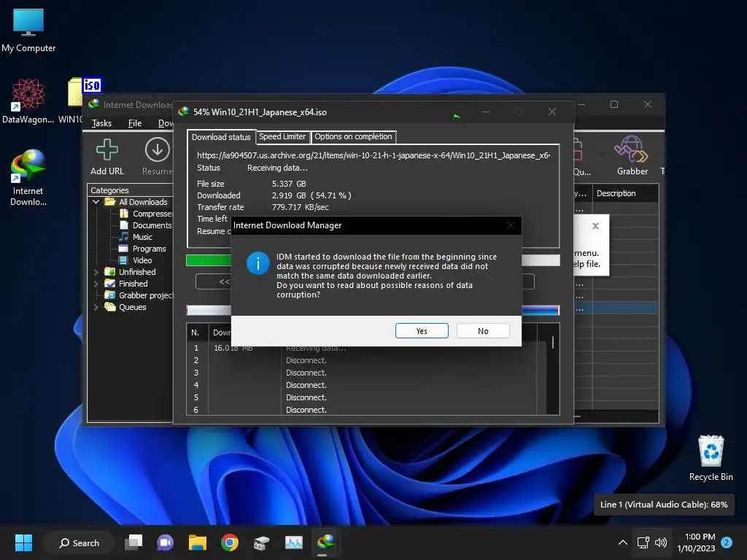Open the Grabber tool in IDM toolbar
747x560 pixels.
coord(632,156)
